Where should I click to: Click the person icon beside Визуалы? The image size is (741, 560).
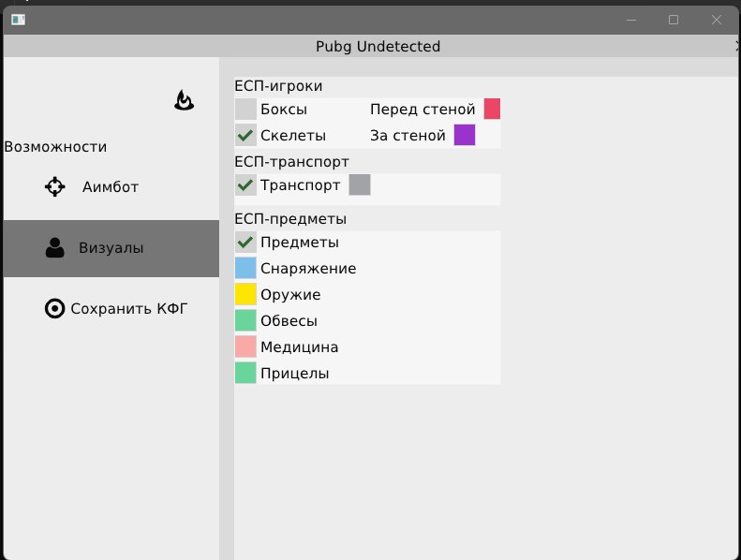point(55,248)
